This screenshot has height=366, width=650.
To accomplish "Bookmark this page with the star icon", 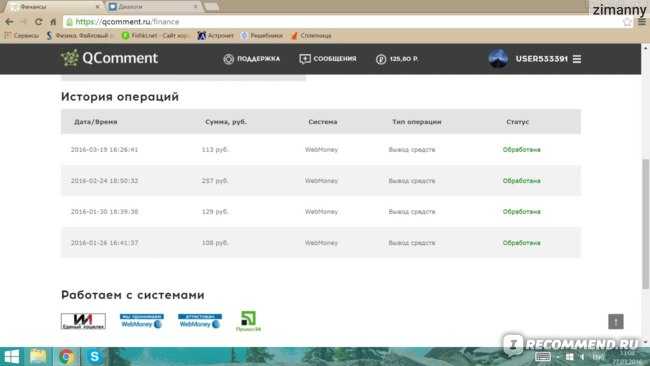I will point(627,22).
